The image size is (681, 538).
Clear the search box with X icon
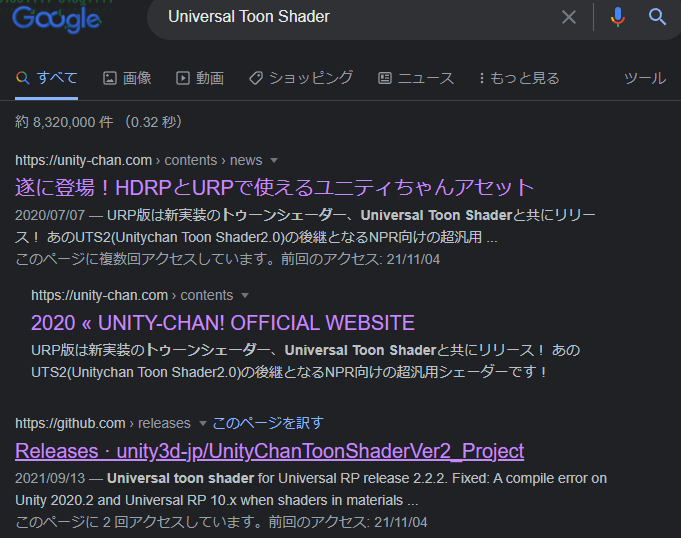point(569,17)
